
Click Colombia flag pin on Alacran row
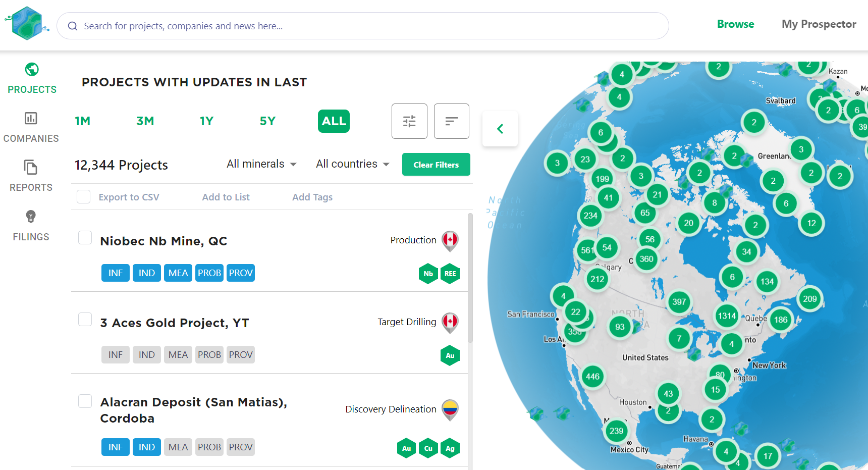pos(450,410)
